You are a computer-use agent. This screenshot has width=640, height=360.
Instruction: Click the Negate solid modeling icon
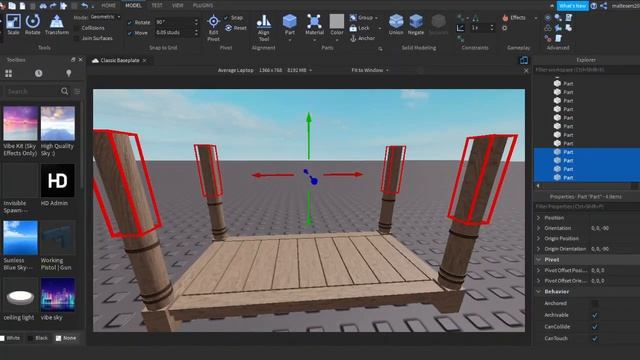[x=416, y=24]
